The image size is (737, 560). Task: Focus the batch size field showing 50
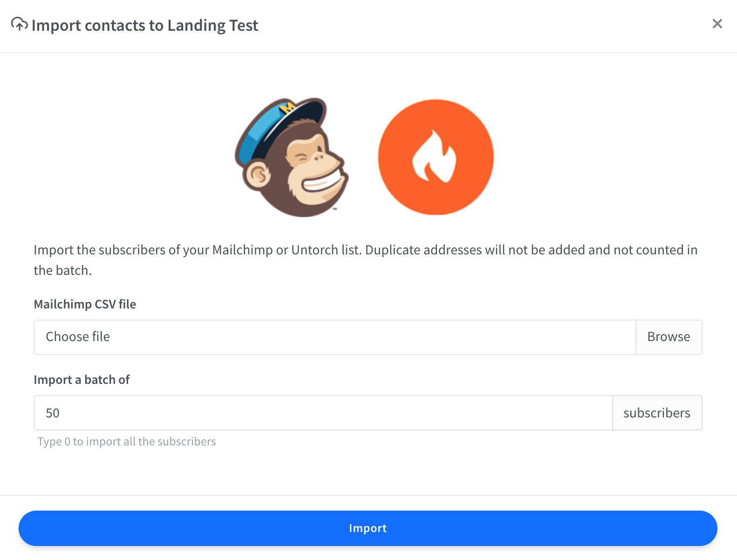(323, 413)
